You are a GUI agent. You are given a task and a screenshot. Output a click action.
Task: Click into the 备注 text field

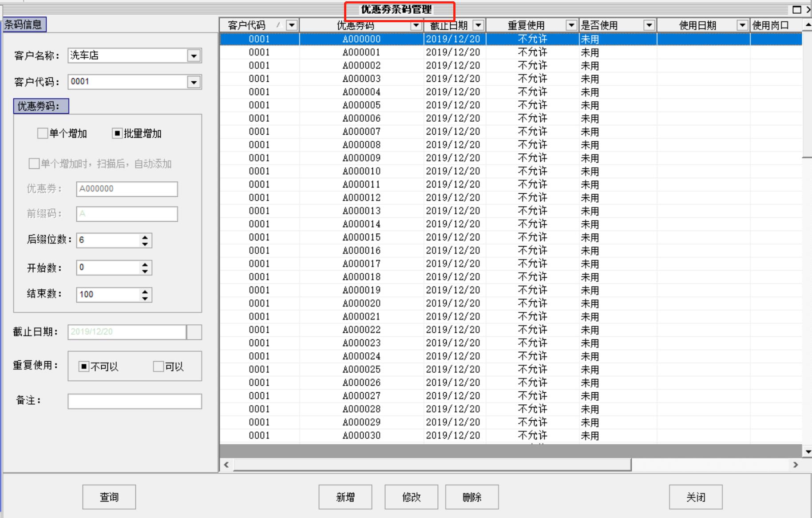coord(135,401)
